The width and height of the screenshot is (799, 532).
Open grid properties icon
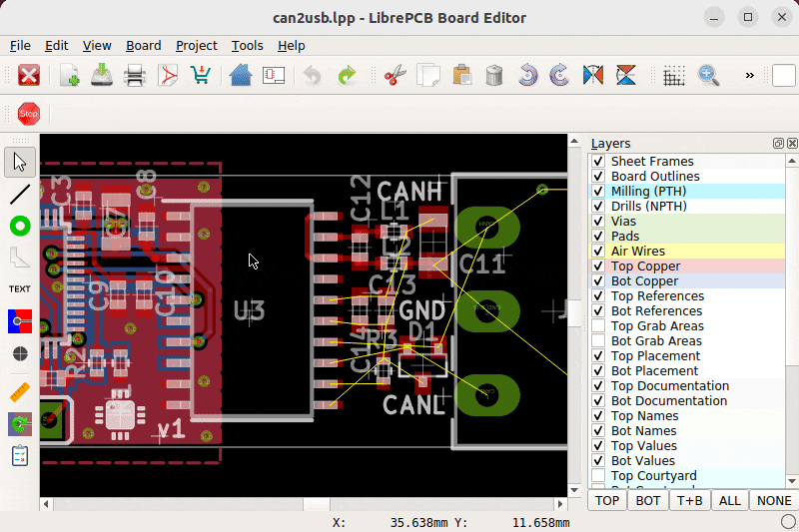click(673, 75)
